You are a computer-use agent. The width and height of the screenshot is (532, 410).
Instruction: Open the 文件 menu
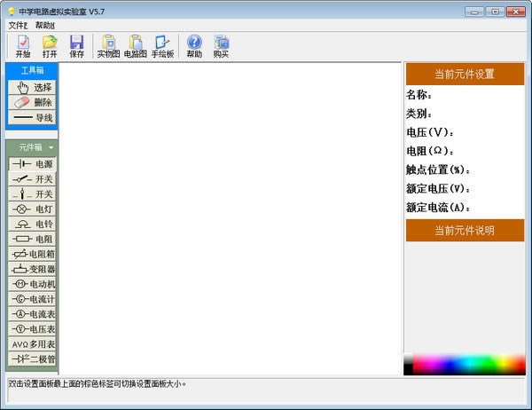pyautogui.click(x=18, y=26)
